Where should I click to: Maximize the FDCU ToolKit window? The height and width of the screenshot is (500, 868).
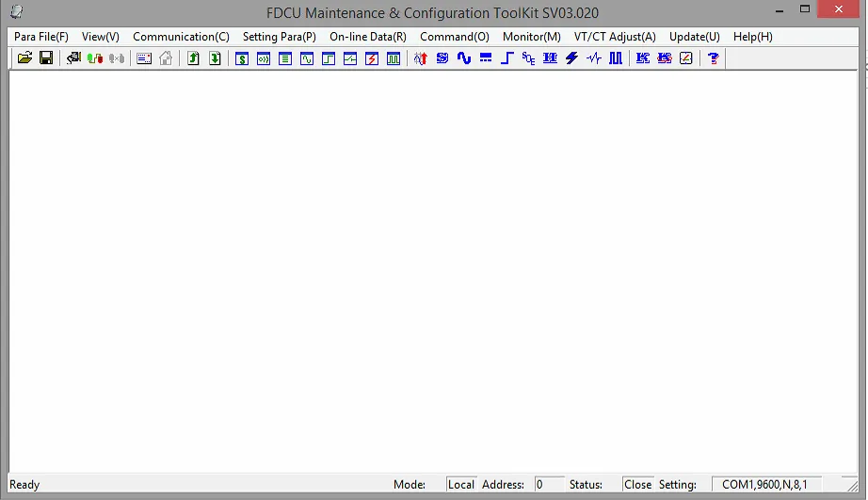(x=805, y=9)
